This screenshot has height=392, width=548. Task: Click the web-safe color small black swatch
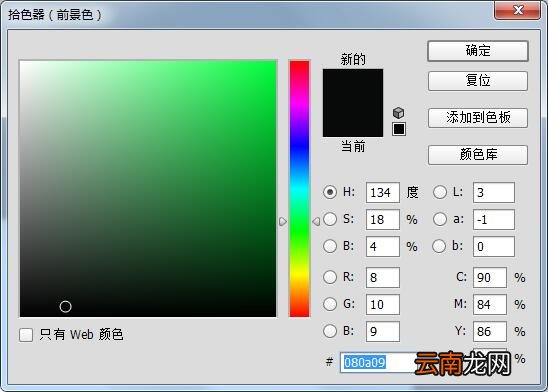point(399,129)
